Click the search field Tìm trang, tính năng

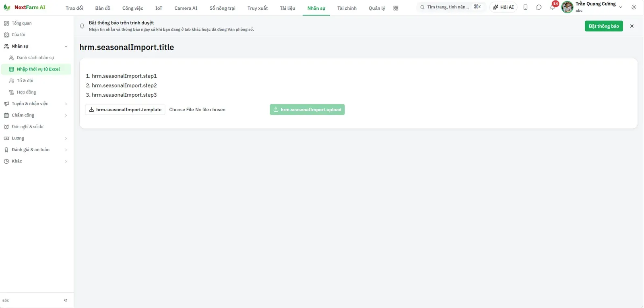tap(450, 7)
